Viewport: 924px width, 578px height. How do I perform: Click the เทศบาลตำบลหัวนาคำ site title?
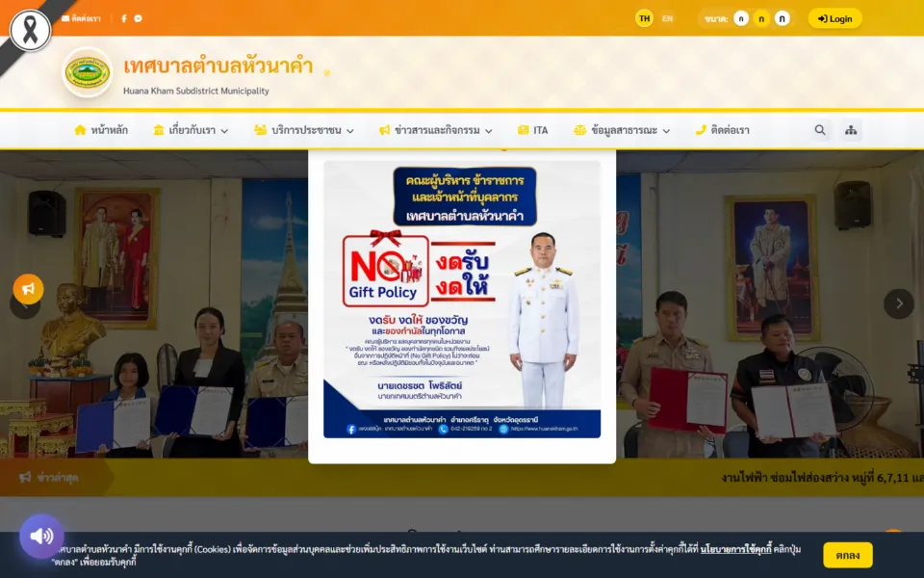click(218, 66)
